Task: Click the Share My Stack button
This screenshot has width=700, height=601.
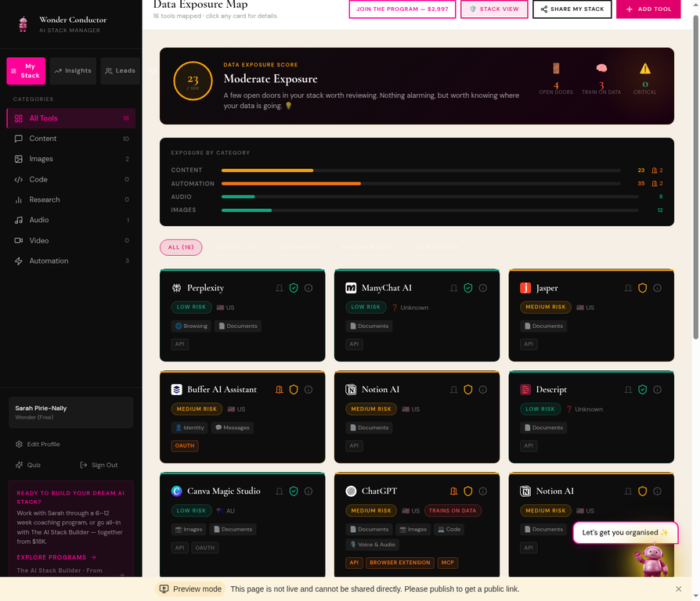Action: (x=572, y=9)
